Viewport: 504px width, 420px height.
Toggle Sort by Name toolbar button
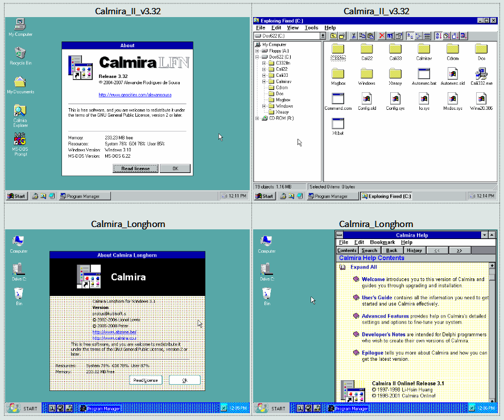pyautogui.click(x=438, y=36)
